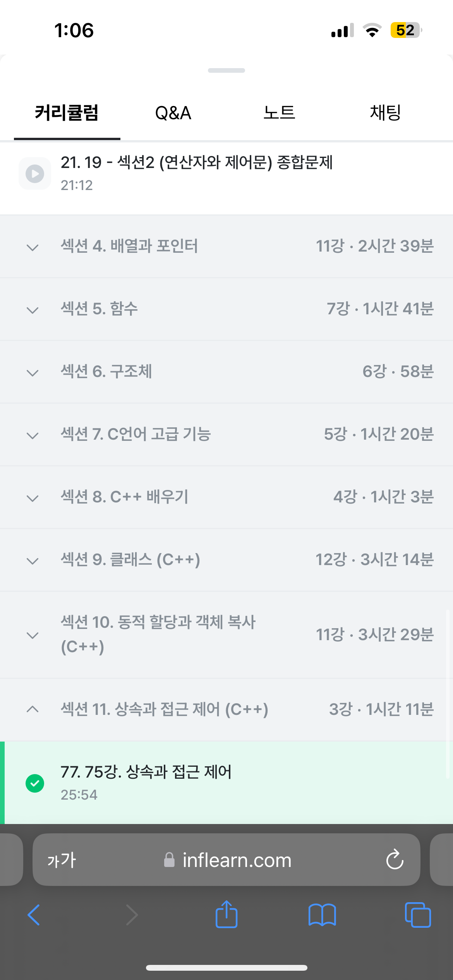Open the Safari bookmarks icon
Viewport: 453px width, 980px height.
click(x=322, y=915)
